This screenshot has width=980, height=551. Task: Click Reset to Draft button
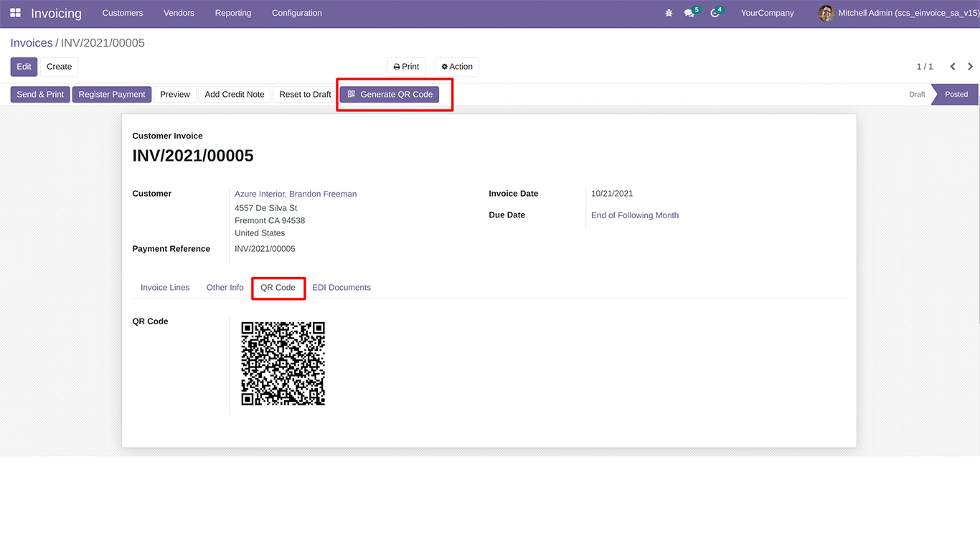[x=305, y=94]
